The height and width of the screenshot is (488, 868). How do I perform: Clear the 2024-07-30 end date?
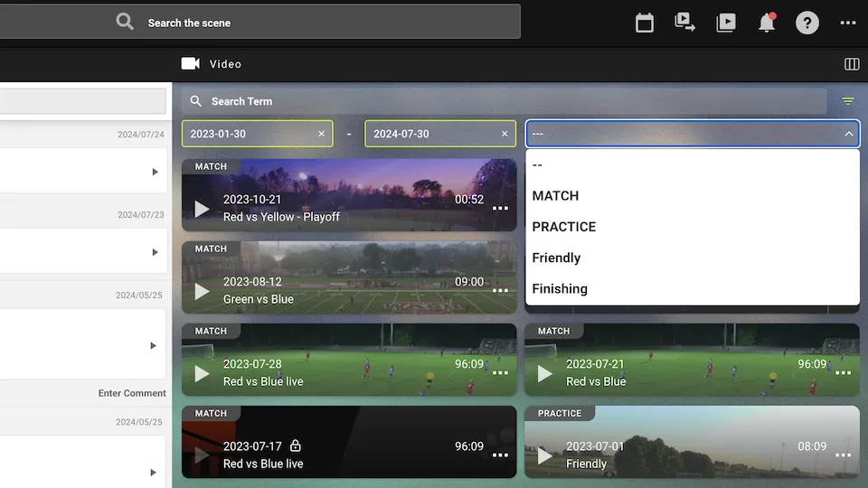pyautogui.click(x=505, y=134)
